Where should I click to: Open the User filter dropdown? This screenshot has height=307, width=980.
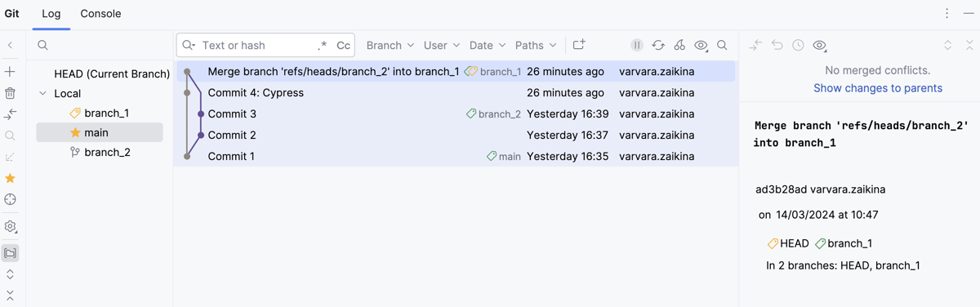(x=442, y=46)
